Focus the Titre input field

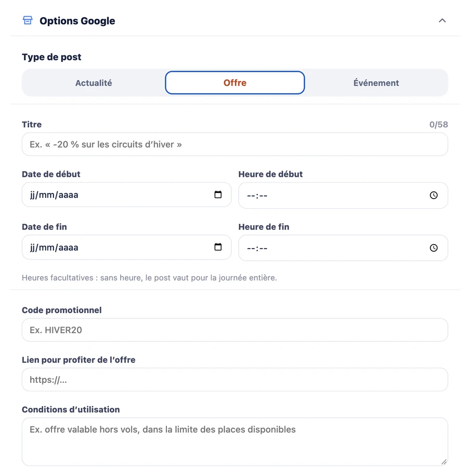235,144
